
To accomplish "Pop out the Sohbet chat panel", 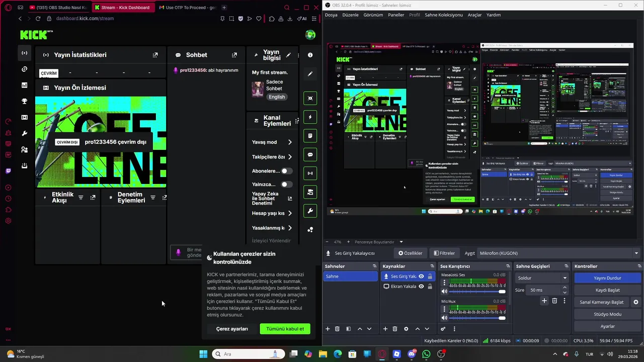I will (234, 55).
